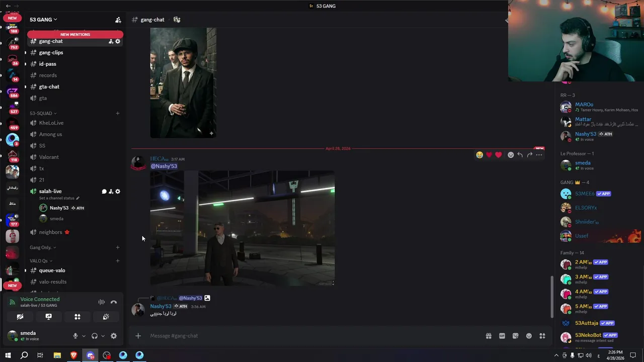Open GTA screenshot image in HECA's message
644x362 pixels.
click(243, 228)
